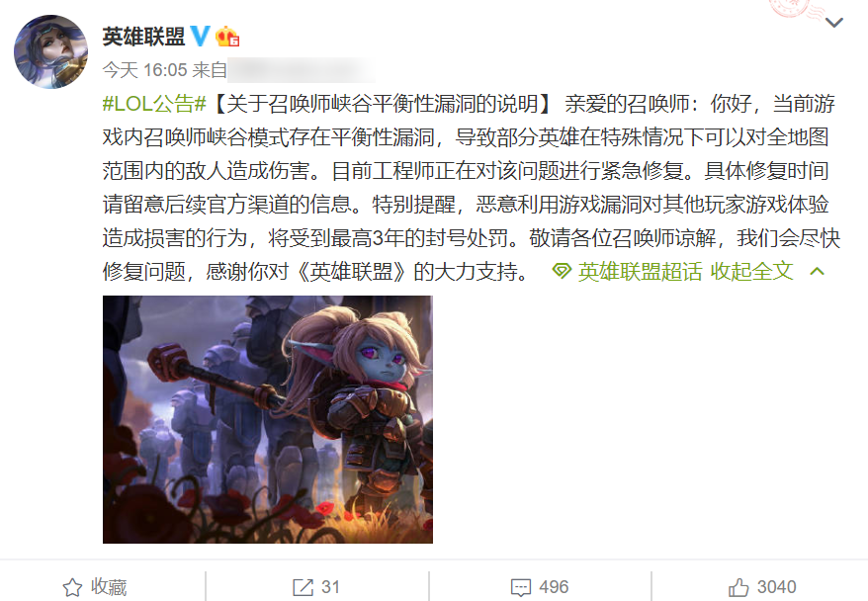Click the upward caret beside 收起全文
The height and width of the screenshot is (601, 868).
(817, 271)
